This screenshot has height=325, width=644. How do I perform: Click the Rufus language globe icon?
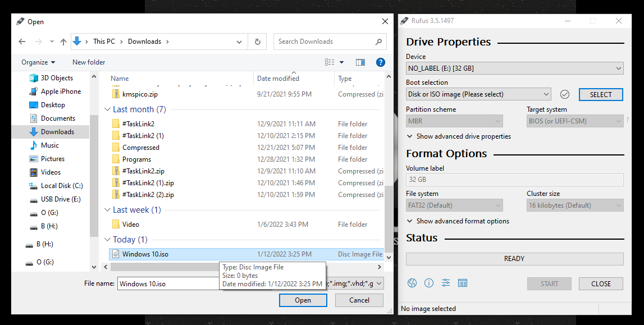coord(412,283)
